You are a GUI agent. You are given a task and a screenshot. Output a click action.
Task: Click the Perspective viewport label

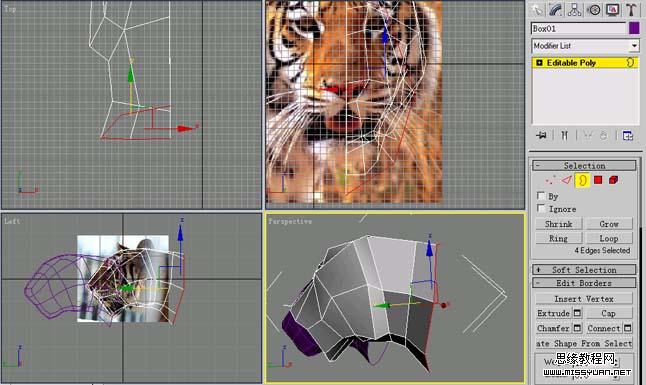290,221
